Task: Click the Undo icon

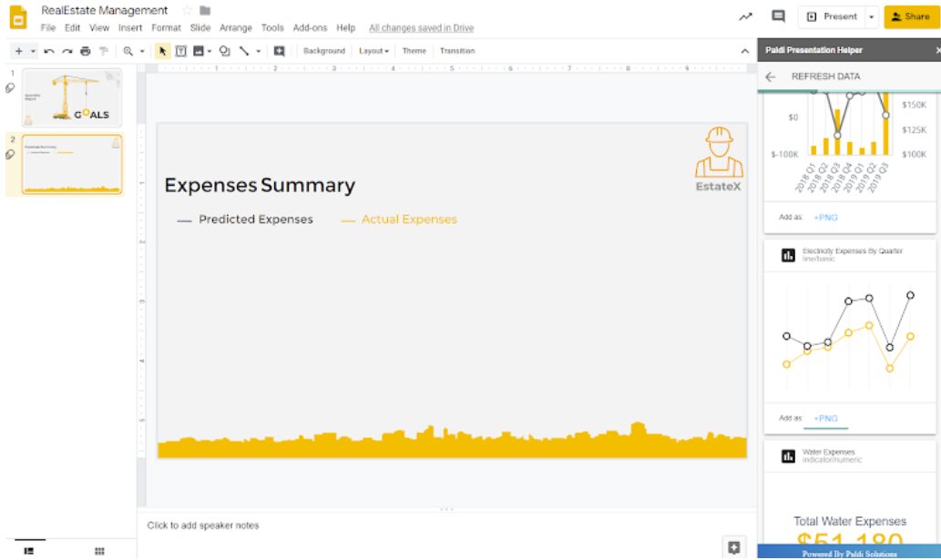Action: [50, 51]
